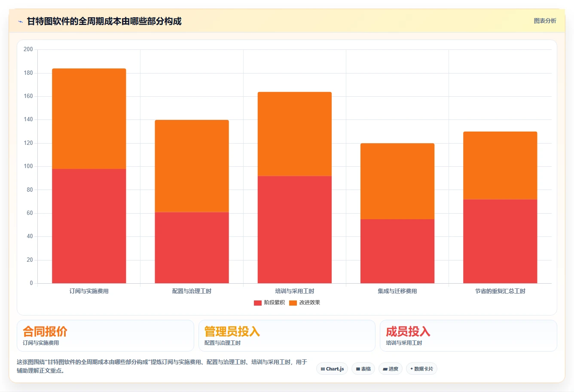
Task: Select the orange bar segment for 培训与采用工时
Action: coord(295,134)
